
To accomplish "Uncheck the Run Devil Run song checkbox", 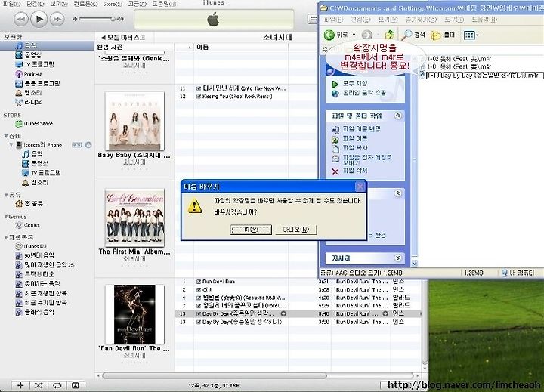I will pos(199,282).
